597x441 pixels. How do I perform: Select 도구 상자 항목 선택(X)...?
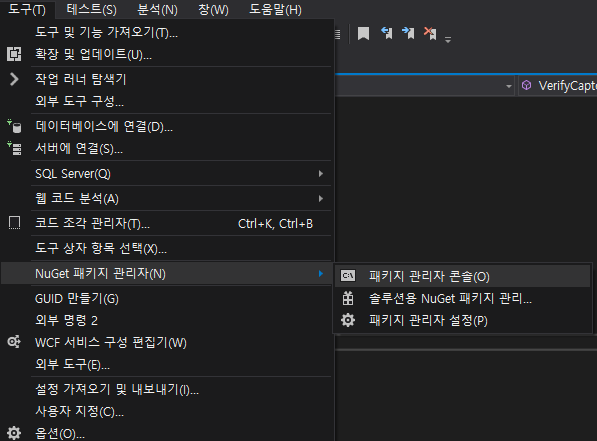click(x=168, y=248)
